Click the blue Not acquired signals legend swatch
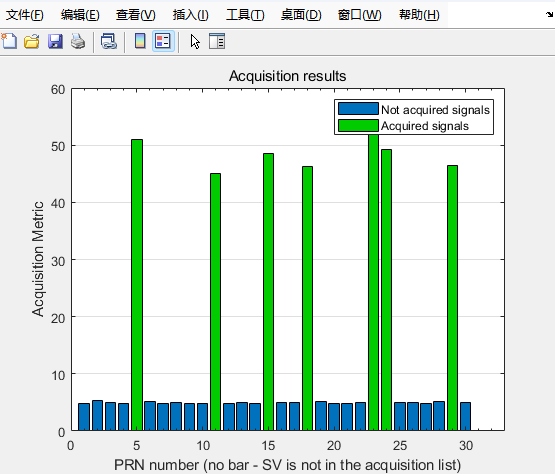This screenshot has width=555, height=474. tap(358, 109)
